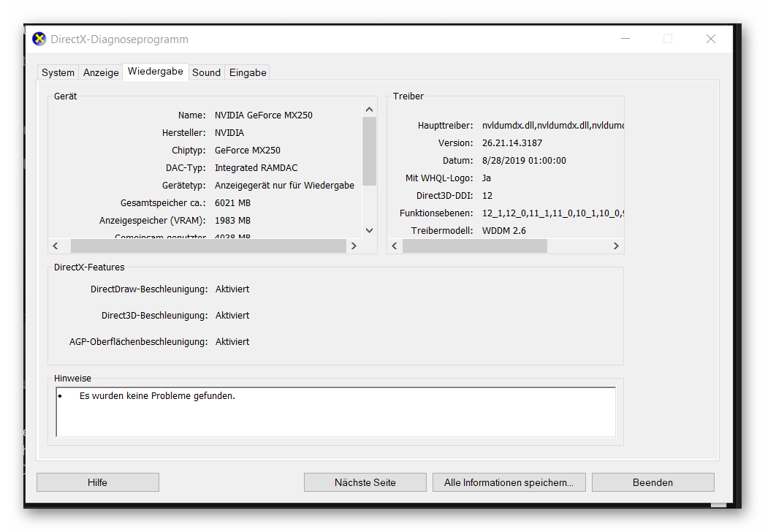Viewport: 765px width, 532px height.
Task: Click right arrow of Treiber horizontal scrollbar
Action: coord(616,246)
